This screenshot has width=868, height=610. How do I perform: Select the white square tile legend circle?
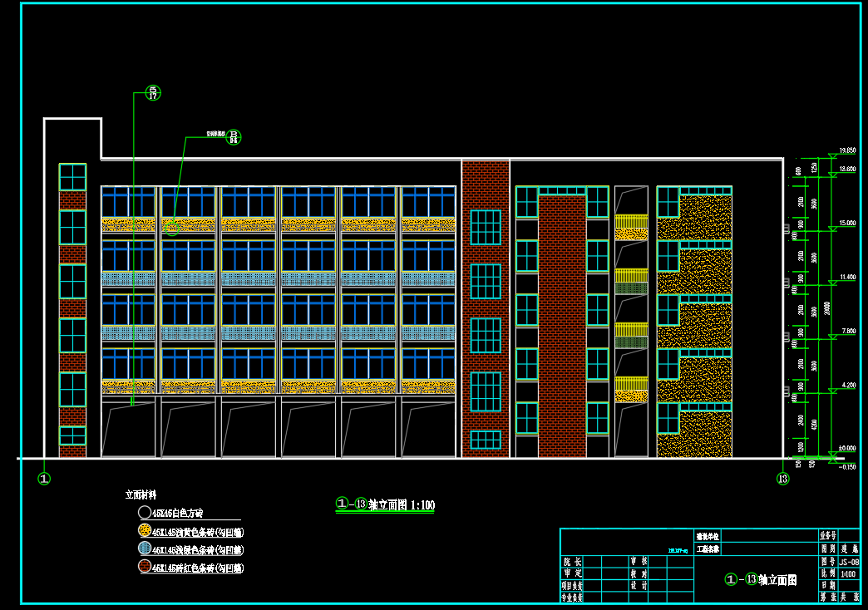click(x=145, y=513)
